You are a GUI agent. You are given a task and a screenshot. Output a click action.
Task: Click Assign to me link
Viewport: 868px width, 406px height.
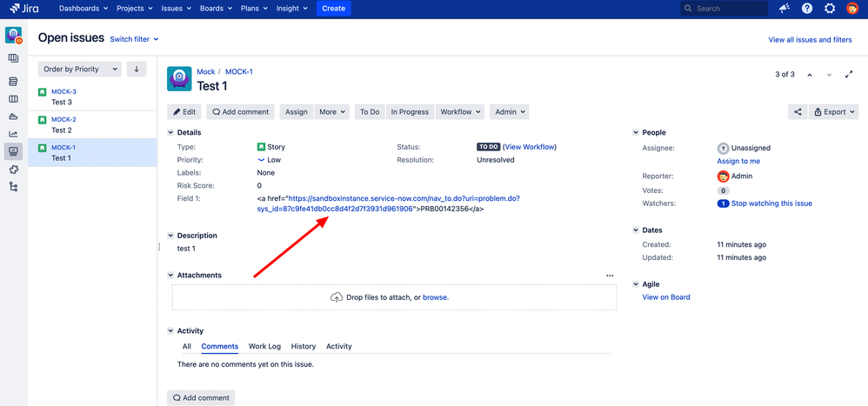click(738, 161)
